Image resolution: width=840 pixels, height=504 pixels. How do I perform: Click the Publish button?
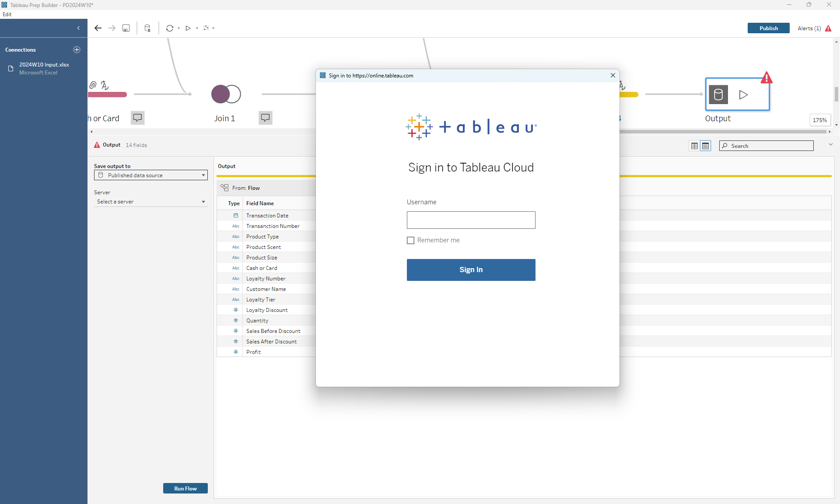pos(769,28)
